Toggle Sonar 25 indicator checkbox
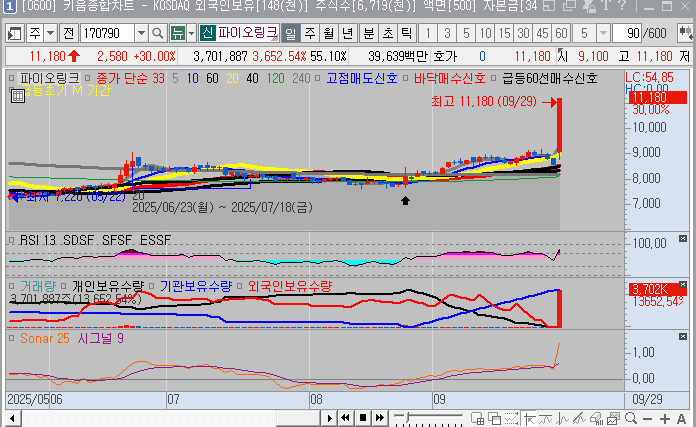The image size is (696, 427). pyautogui.click(x=12, y=338)
